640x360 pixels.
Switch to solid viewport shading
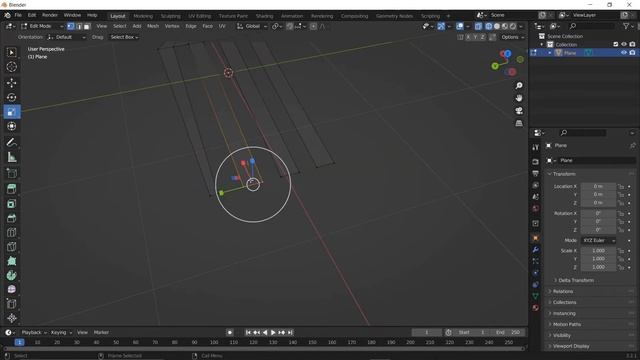(497, 26)
